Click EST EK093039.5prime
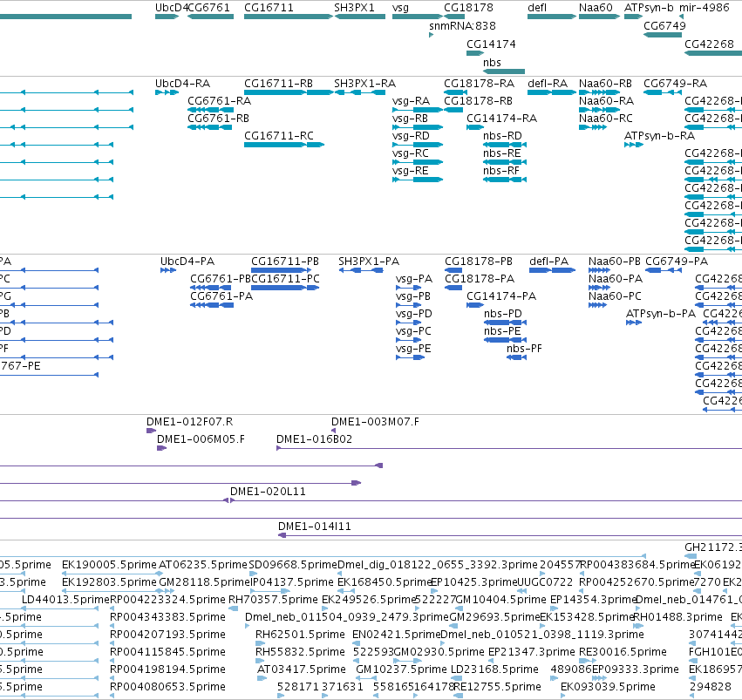This screenshot has width=742, height=700. coord(608,686)
